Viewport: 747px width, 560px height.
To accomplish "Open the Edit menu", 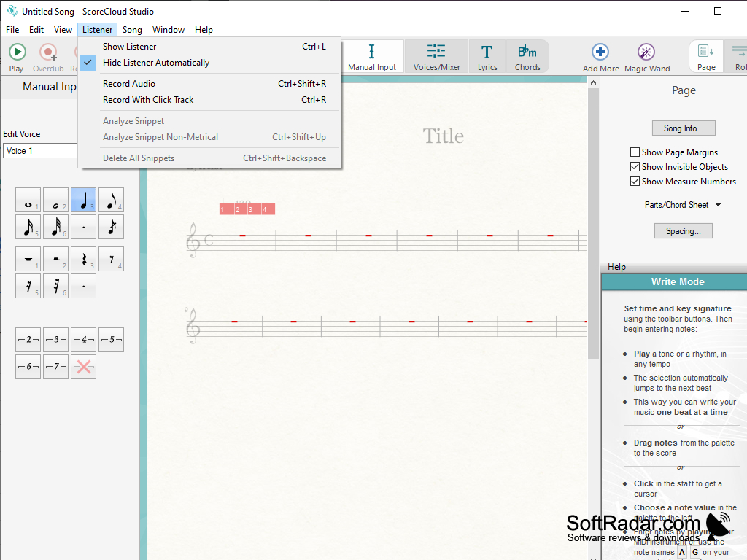I will (36, 29).
